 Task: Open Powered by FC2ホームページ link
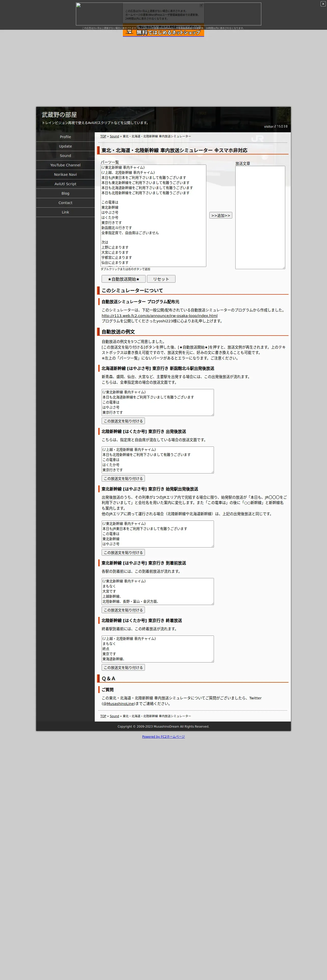[163, 737]
